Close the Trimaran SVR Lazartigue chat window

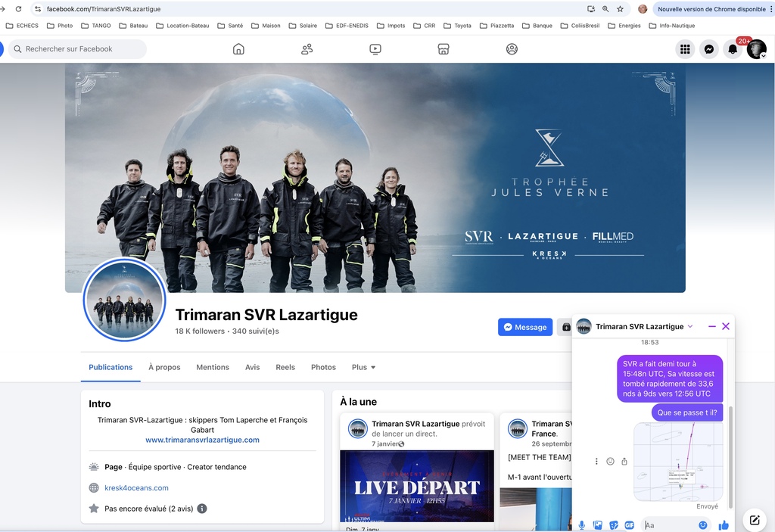coord(726,326)
